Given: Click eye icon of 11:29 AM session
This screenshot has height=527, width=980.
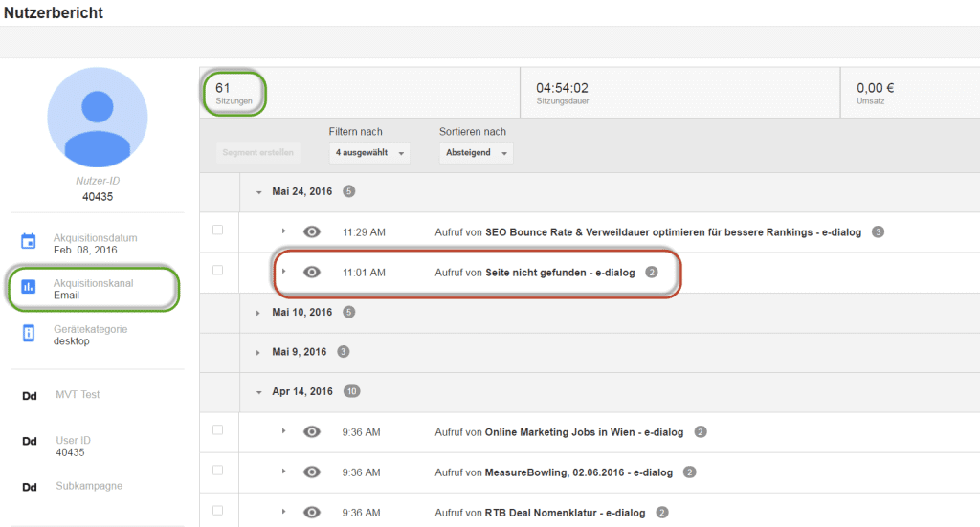Looking at the screenshot, I should pos(311,231).
